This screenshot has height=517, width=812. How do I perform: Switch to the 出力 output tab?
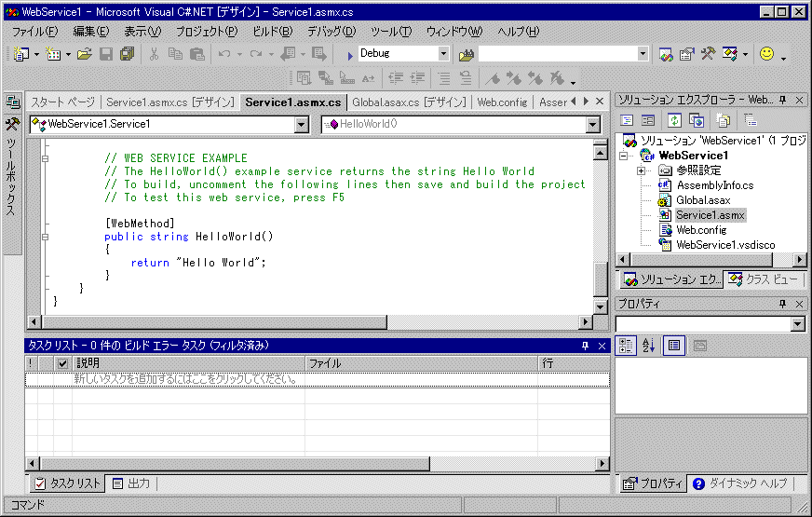tap(131, 483)
